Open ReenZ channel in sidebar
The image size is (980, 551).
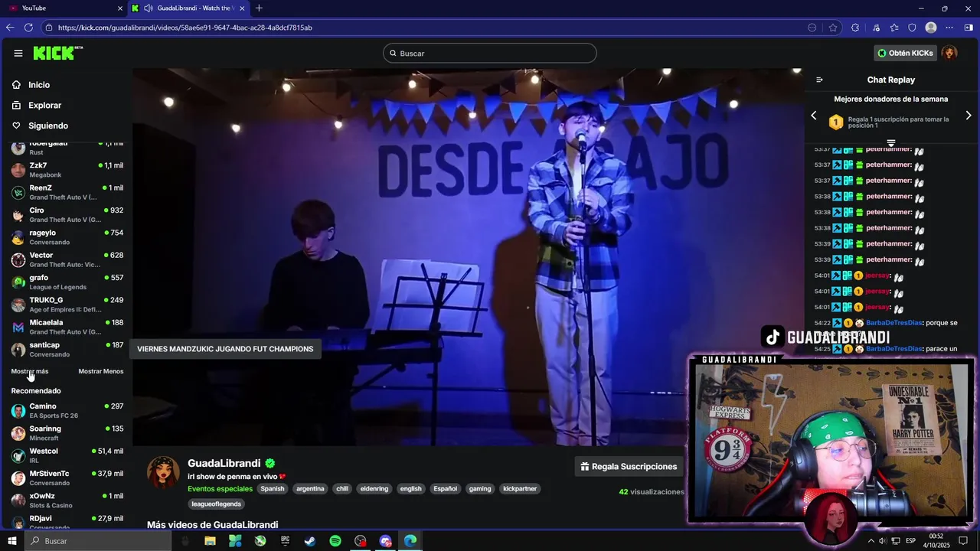[x=67, y=192]
